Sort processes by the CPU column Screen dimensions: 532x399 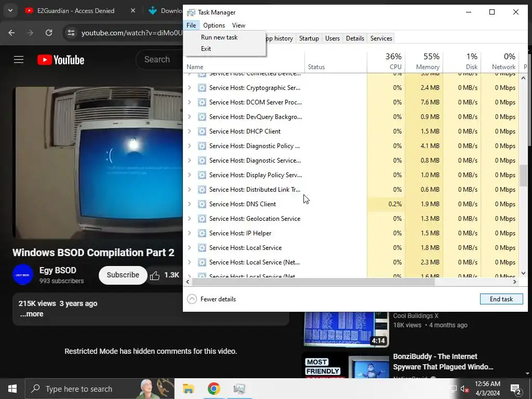[386, 61]
